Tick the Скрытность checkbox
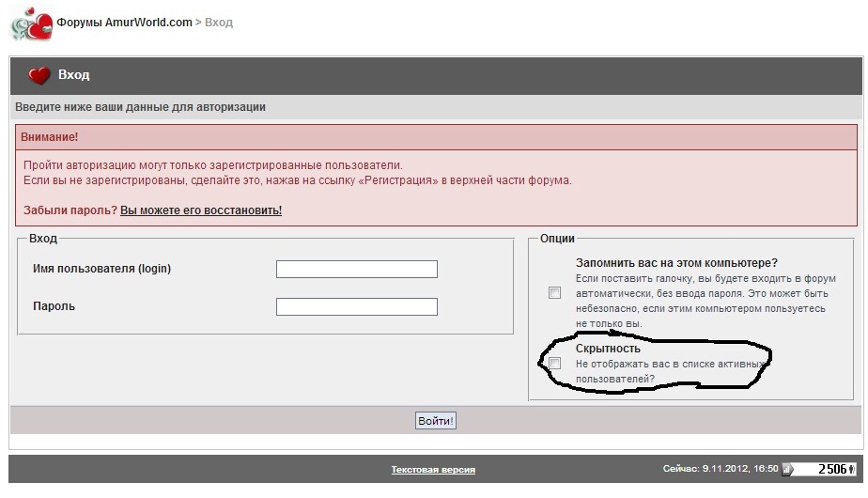Viewport: 868px width, 498px height. click(x=555, y=364)
